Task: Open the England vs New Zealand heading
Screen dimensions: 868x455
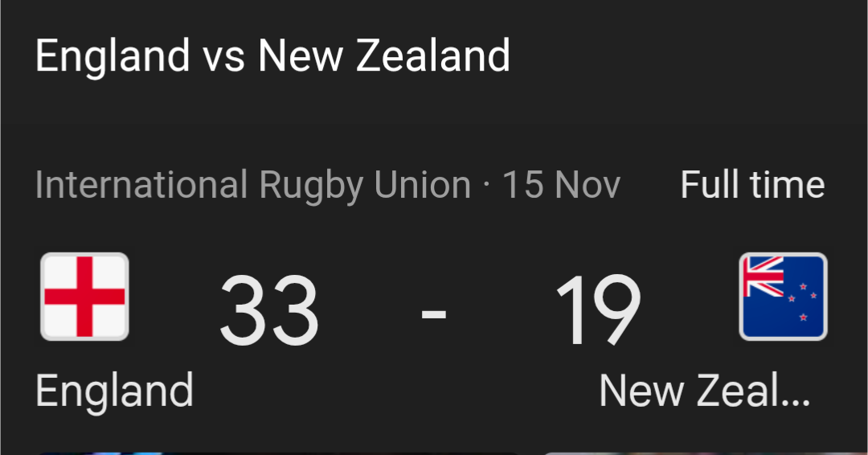Action: (273, 56)
